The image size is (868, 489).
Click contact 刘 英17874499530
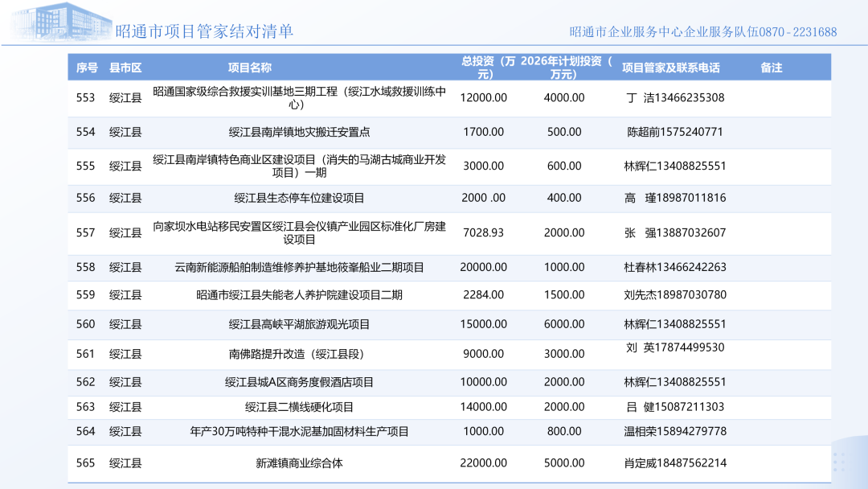tap(675, 347)
